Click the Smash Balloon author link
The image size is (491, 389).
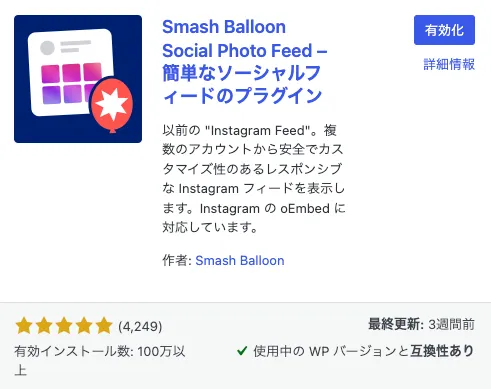click(x=240, y=260)
